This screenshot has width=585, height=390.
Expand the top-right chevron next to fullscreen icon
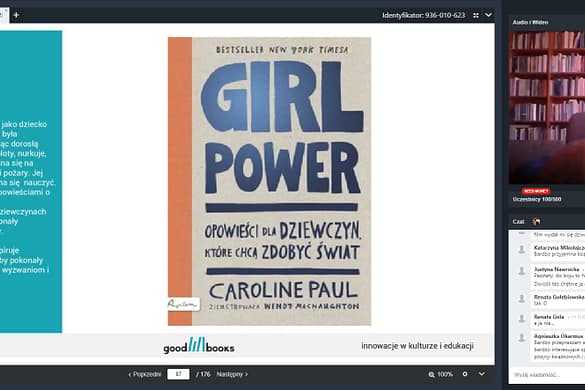[488, 15]
